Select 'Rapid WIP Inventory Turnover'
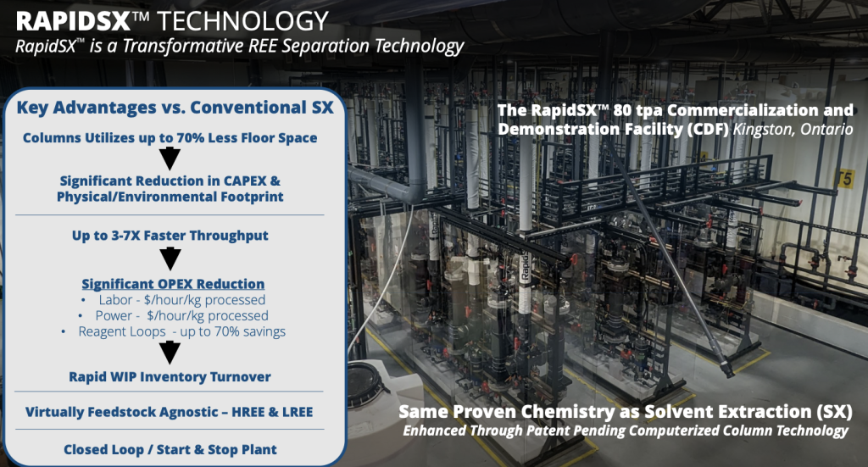Viewport: 868px width, 467px height. [x=170, y=377]
